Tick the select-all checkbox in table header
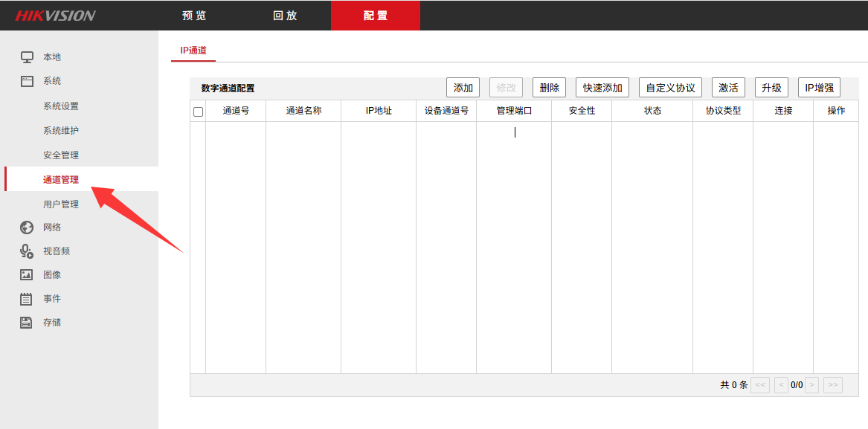 coord(198,112)
